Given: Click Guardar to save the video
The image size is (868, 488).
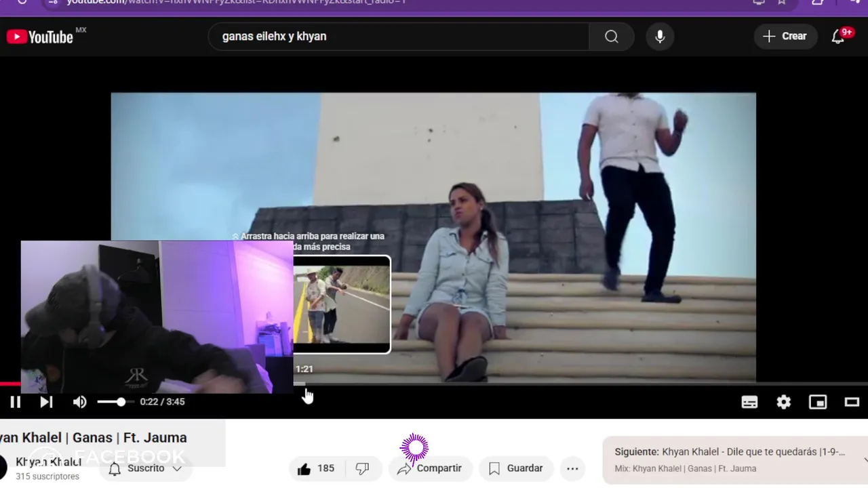Looking at the screenshot, I should (x=516, y=468).
